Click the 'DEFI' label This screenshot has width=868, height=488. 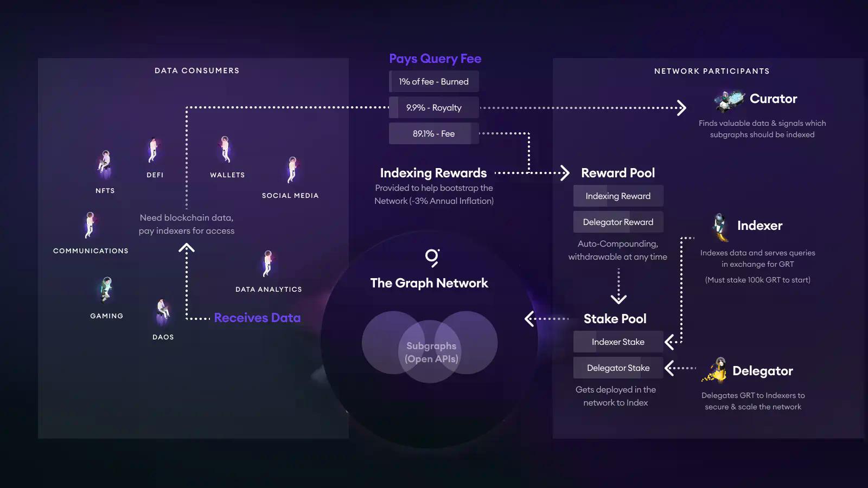[x=155, y=175]
